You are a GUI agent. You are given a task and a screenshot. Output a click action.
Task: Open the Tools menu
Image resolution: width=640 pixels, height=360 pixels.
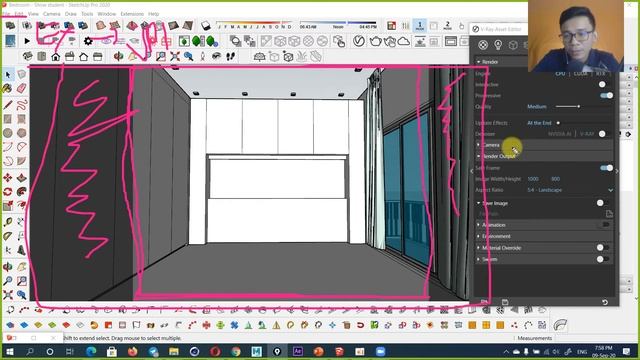coord(87,14)
